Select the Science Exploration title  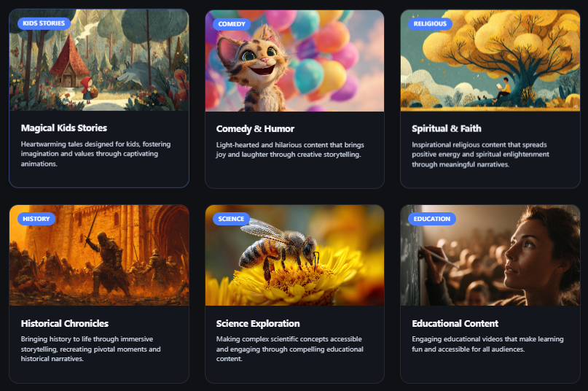[258, 323]
